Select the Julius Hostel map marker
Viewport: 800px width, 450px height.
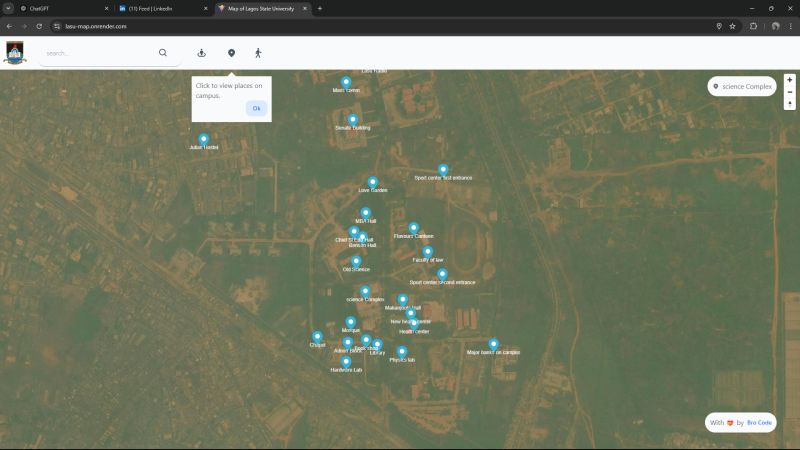[203, 139]
